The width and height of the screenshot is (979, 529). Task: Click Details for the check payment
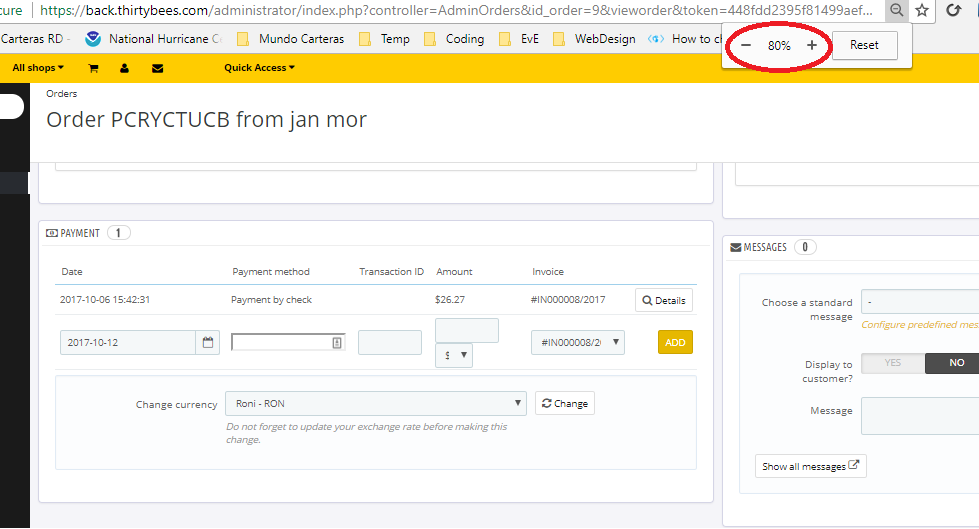[664, 300]
